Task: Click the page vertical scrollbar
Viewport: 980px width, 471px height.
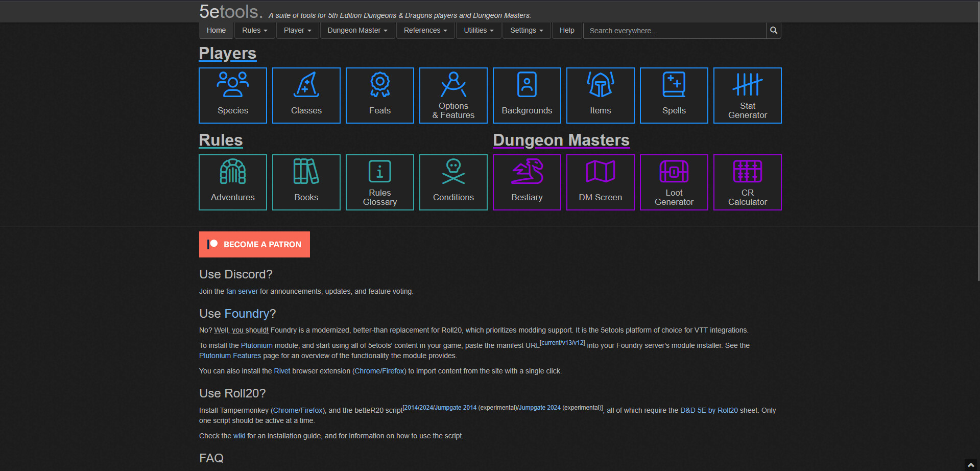Action: [x=978, y=140]
